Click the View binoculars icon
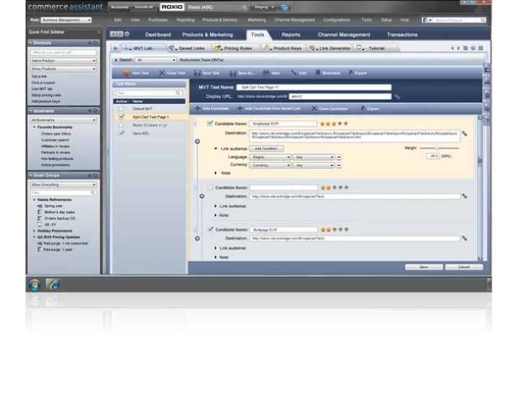This screenshot has height=420, width=519. tap(265, 73)
